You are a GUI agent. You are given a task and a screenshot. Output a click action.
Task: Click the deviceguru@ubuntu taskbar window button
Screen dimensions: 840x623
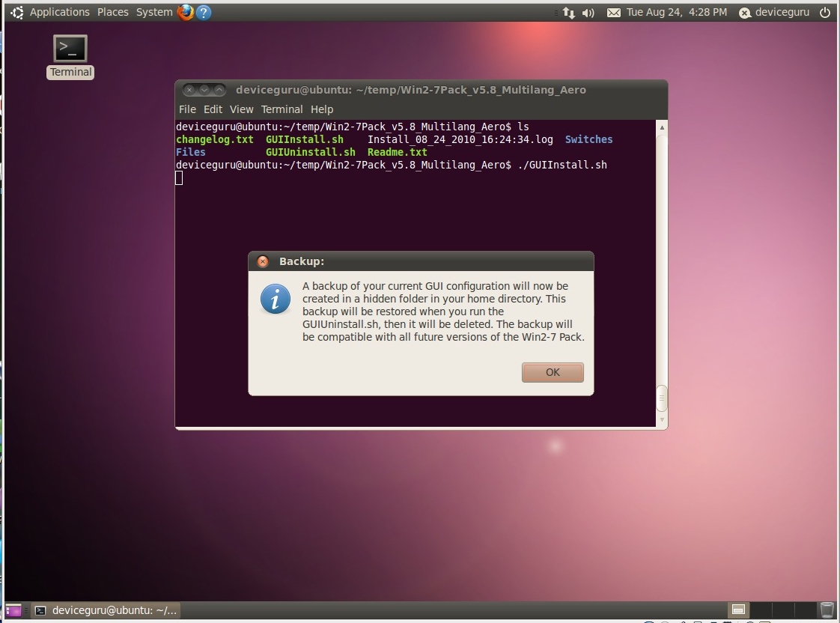point(106,610)
